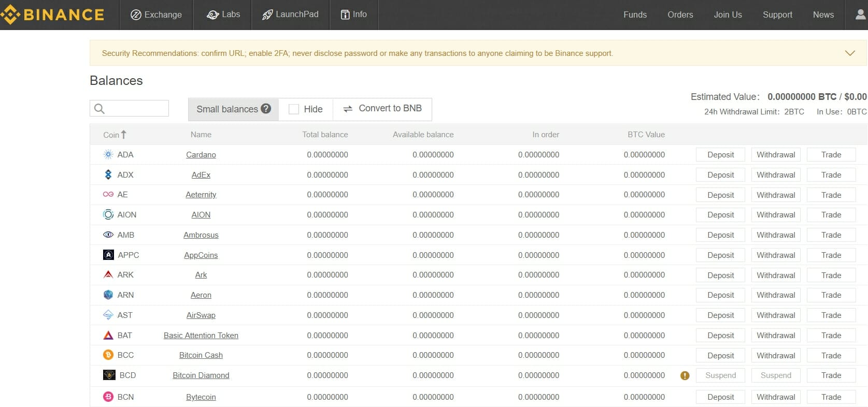Click the 24h Withdrawal Limit text

[x=754, y=111]
